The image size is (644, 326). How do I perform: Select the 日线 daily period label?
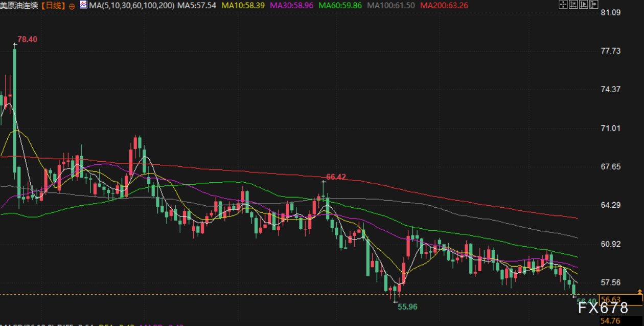click(x=54, y=6)
